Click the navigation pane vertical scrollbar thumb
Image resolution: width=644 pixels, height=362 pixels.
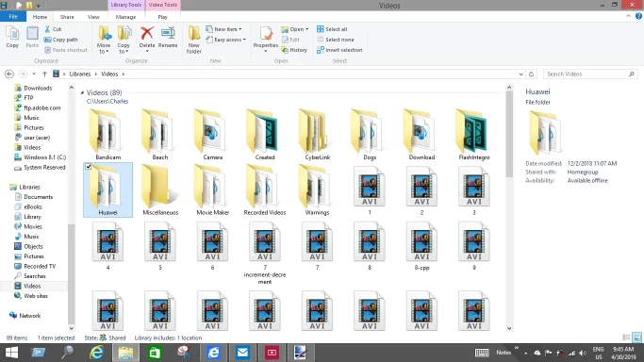[x=71, y=273]
